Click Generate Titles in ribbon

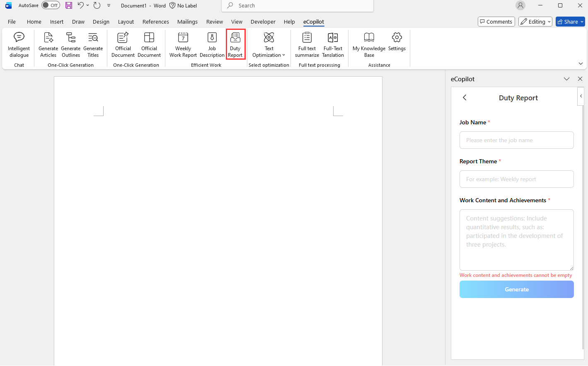93,44
